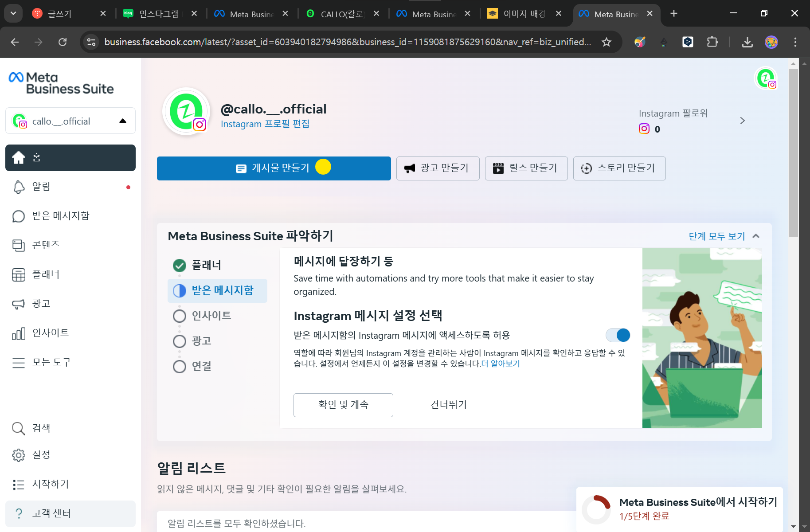Open a new browser tab
This screenshot has width=810, height=532.
[x=674, y=14]
